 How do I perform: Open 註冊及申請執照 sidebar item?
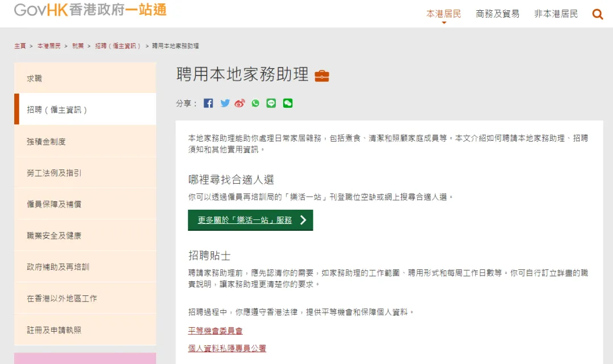tap(54, 329)
